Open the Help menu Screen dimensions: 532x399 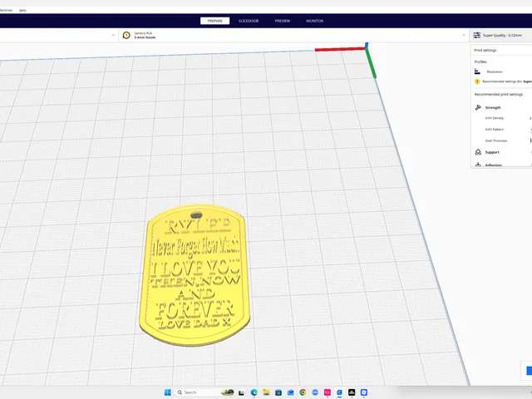[x=22, y=10]
